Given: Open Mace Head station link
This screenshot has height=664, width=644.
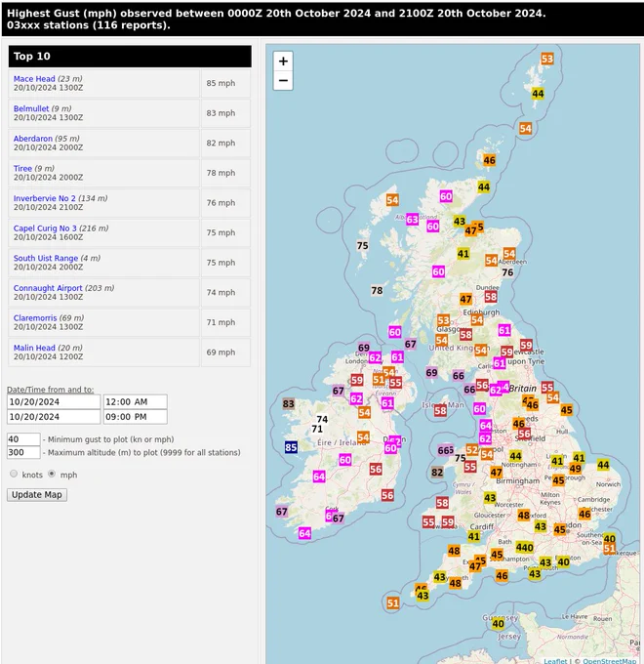Looking at the screenshot, I should pyautogui.click(x=34, y=79).
